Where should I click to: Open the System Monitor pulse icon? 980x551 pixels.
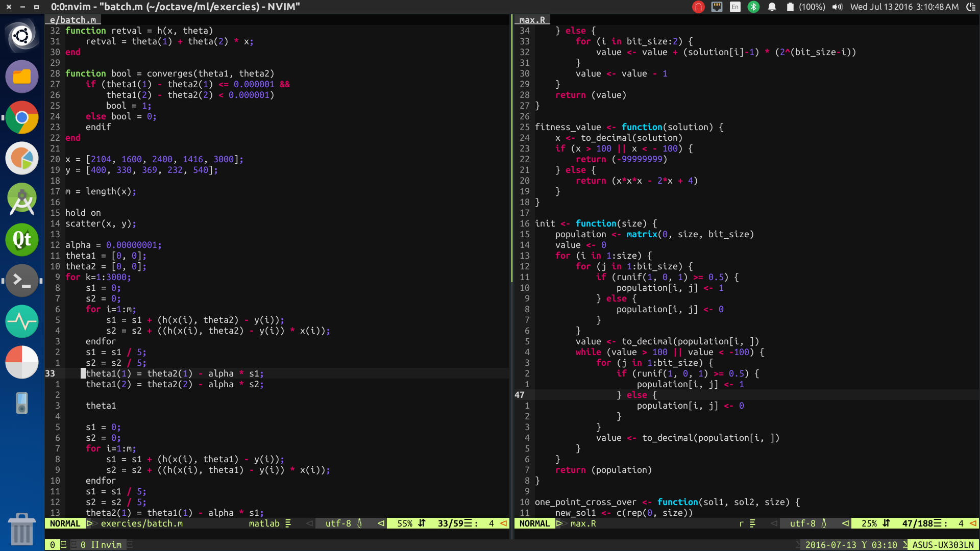(x=22, y=321)
